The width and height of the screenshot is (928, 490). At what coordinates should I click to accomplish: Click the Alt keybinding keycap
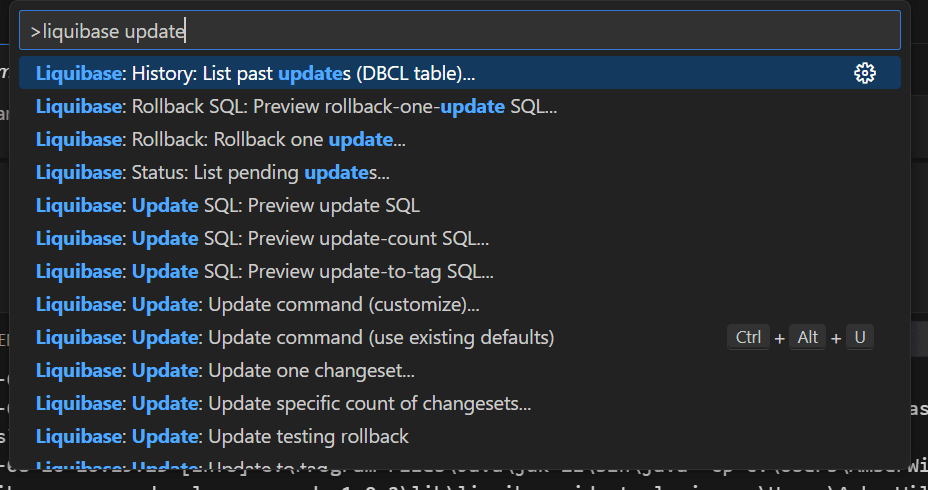pos(808,338)
